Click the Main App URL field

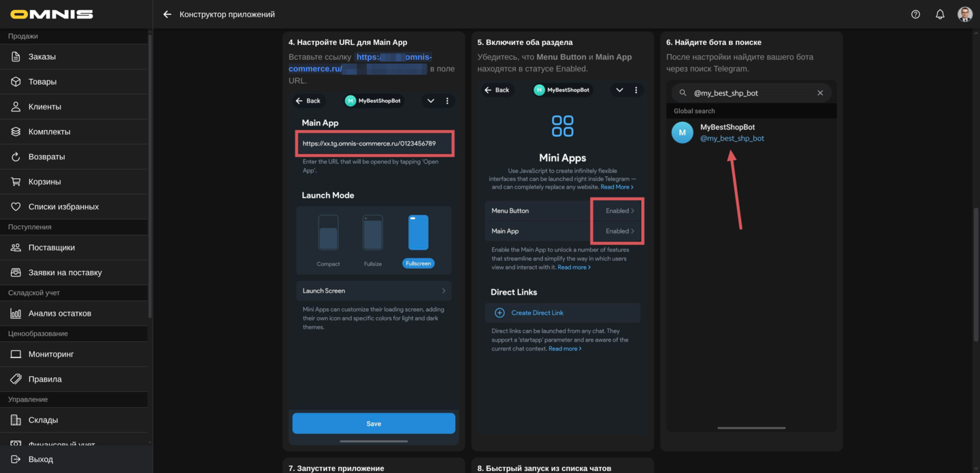[374, 144]
